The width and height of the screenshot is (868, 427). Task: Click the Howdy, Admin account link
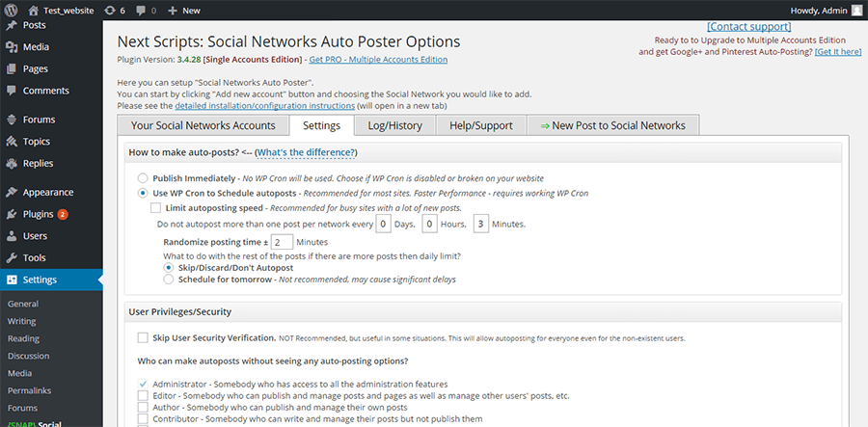[818, 10]
